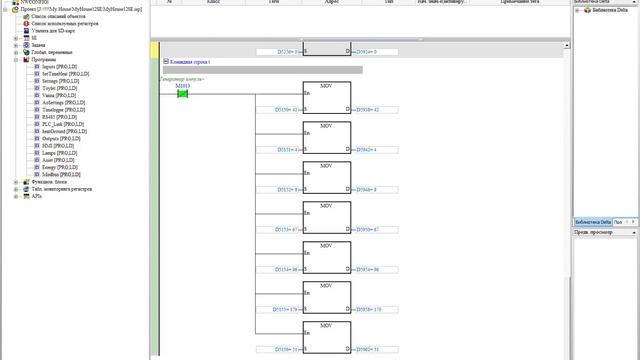
Task: Select the MOV block with source D5151
Action: coord(327,138)
